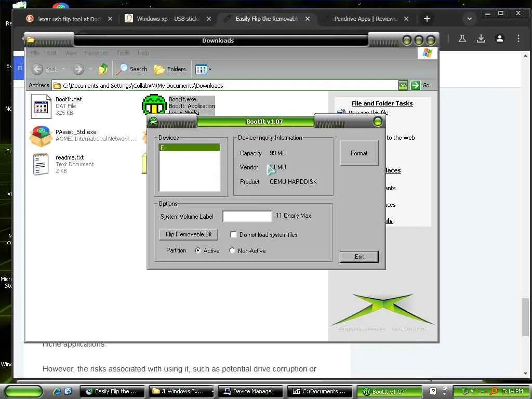Select the BootIt.dat file icon
The width and height of the screenshot is (532, 399).
pos(41,106)
